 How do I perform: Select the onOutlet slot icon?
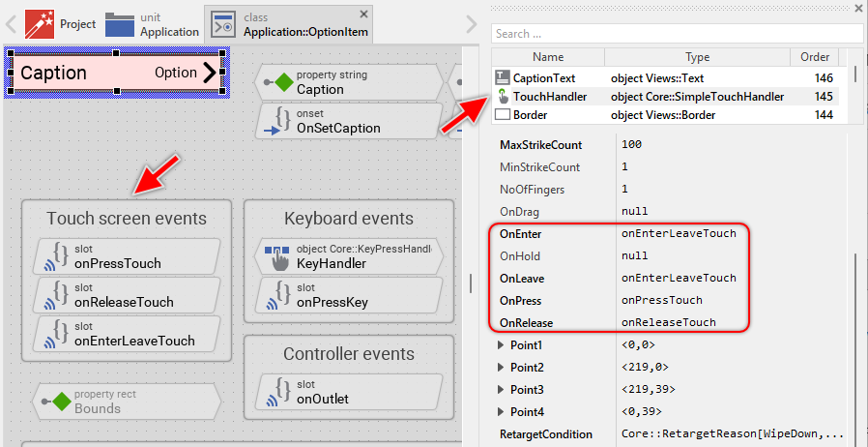click(x=277, y=391)
